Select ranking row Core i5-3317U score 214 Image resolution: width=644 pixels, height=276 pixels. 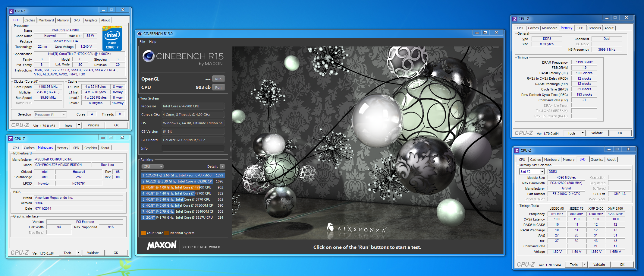[x=183, y=217]
